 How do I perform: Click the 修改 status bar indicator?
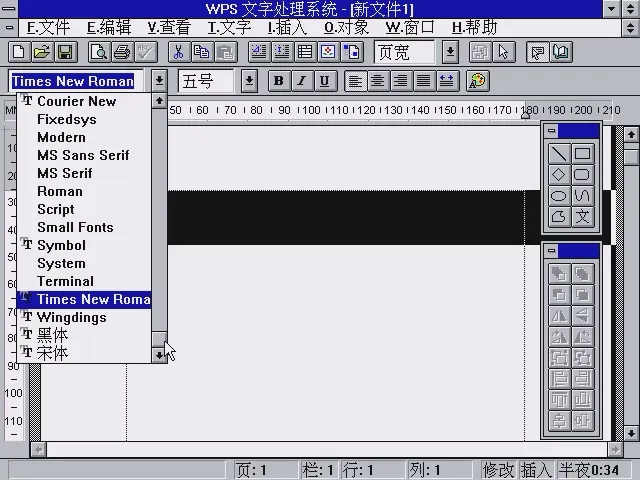498,470
